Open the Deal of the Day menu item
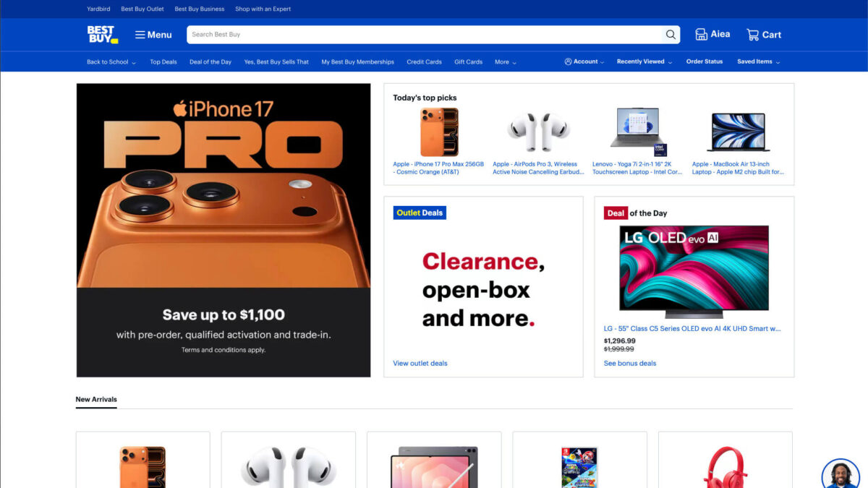Viewport: 868px width, 488px height. pos(210,62)
